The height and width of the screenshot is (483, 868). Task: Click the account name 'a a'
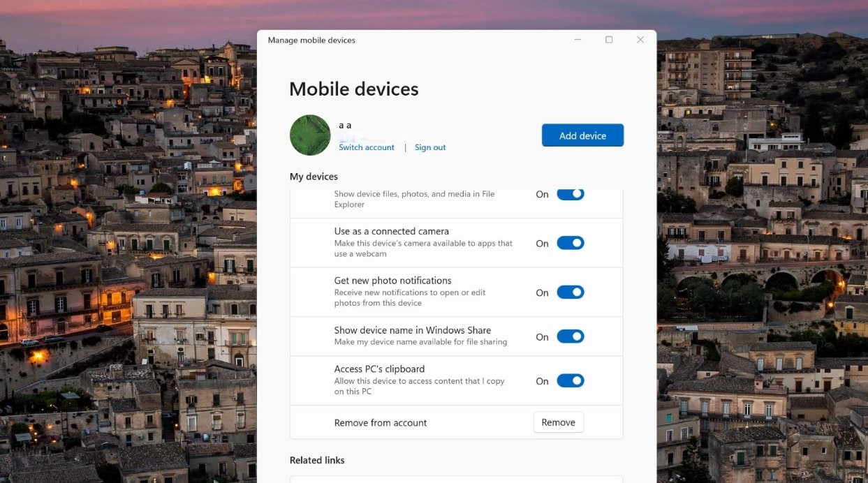coord(345,126)
